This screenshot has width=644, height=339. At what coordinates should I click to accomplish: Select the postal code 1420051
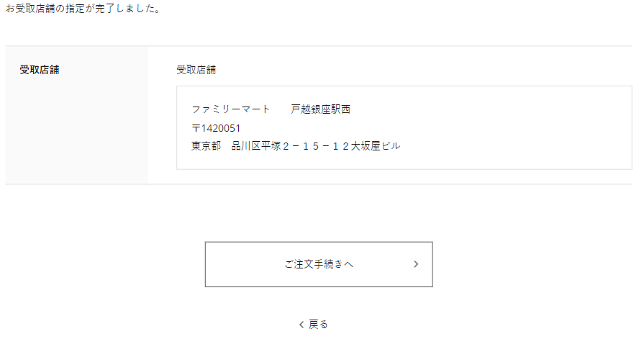(216, 128)
